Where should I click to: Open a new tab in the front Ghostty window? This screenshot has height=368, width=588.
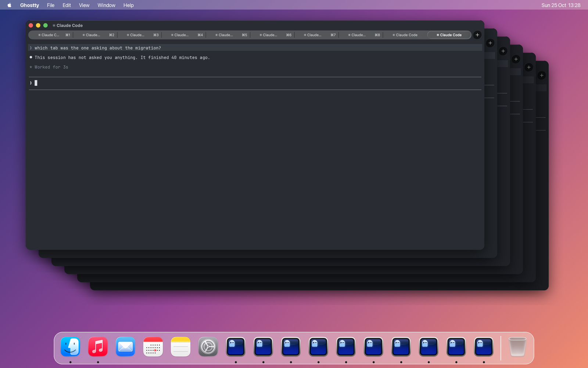pos(477,35)
